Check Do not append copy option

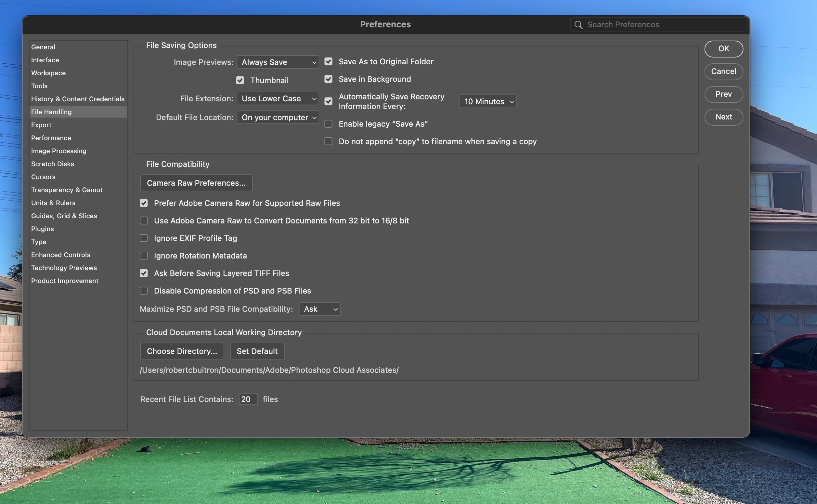click(328, 141)
